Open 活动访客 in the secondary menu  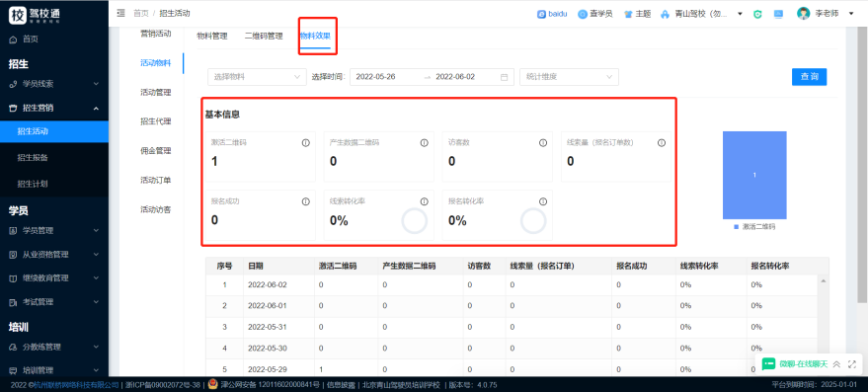coord(156,209)
